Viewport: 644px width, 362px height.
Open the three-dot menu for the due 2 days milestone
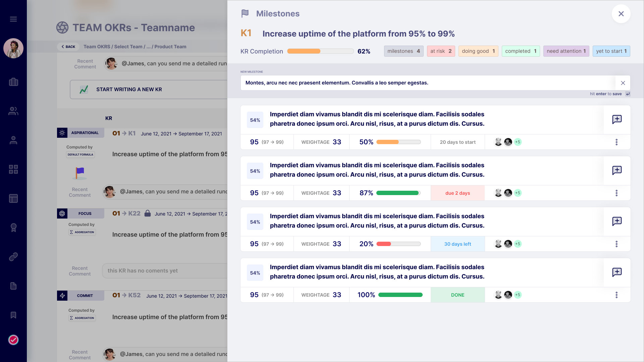[x=616, y=193]
